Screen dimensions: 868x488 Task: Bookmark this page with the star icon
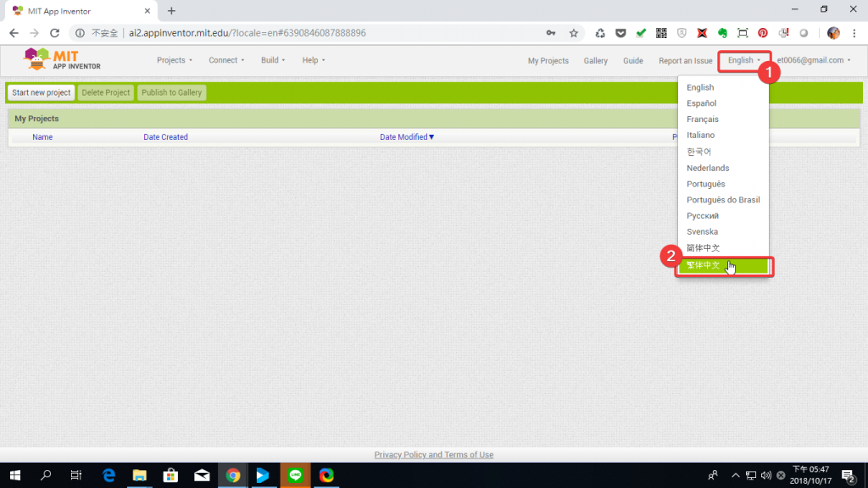coord(574,33)
